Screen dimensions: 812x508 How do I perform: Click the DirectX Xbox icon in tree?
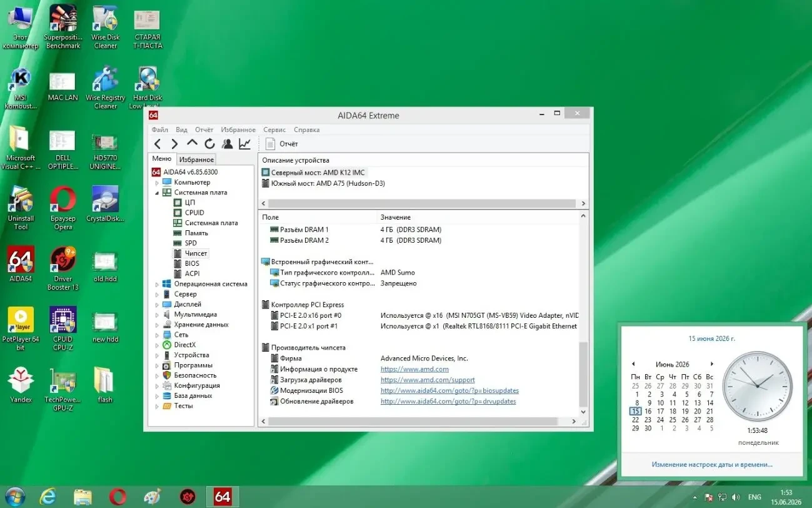(x=167, y=345)
